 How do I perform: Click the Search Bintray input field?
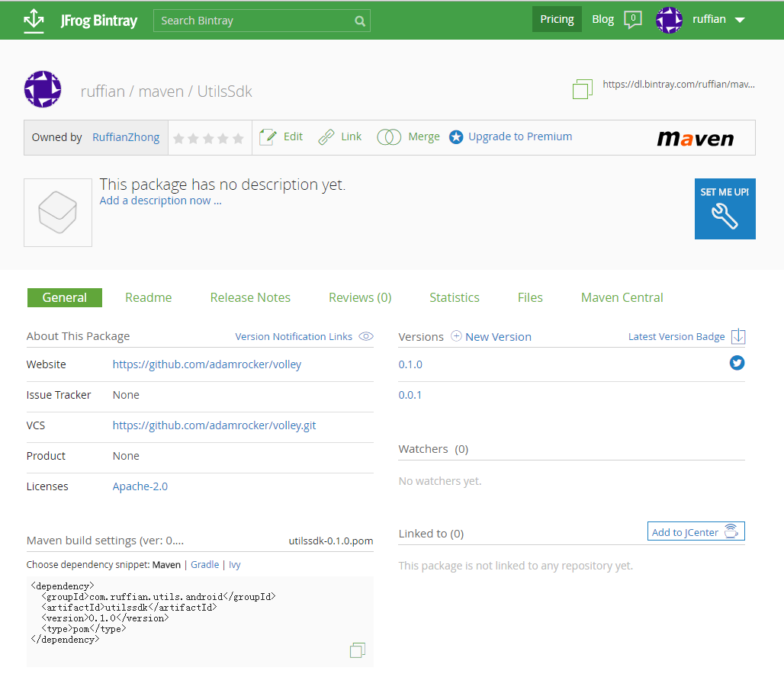tap(252, 21)
